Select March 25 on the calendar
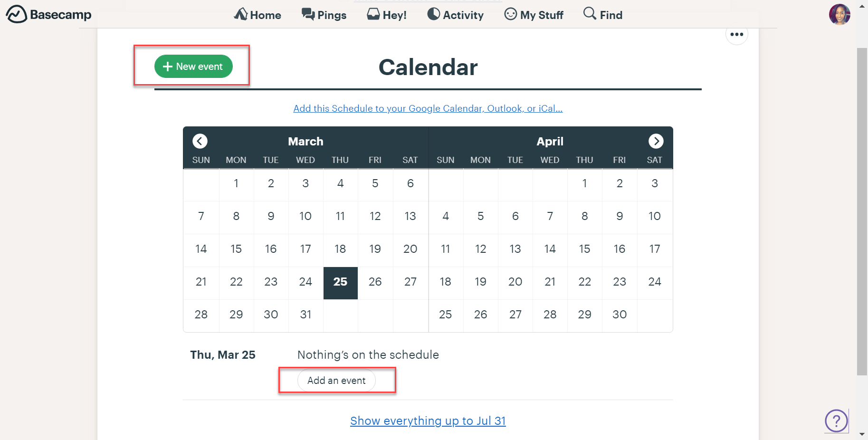868x440 pixels. (340, 282)
